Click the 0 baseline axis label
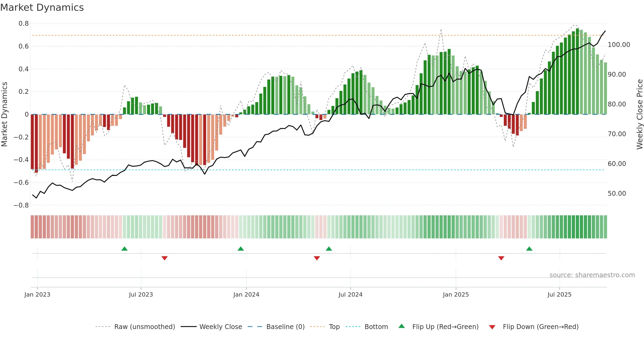 [27, 114]
